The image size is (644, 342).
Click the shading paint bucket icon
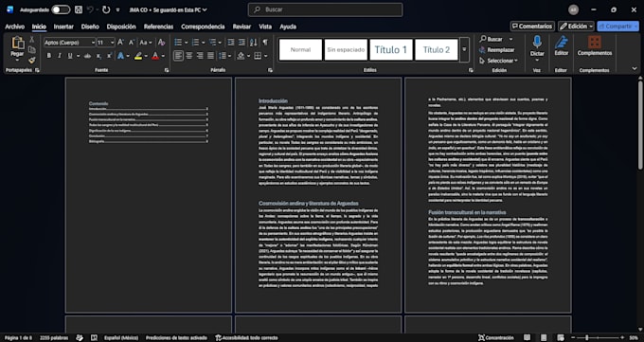[x=241, y=56]
